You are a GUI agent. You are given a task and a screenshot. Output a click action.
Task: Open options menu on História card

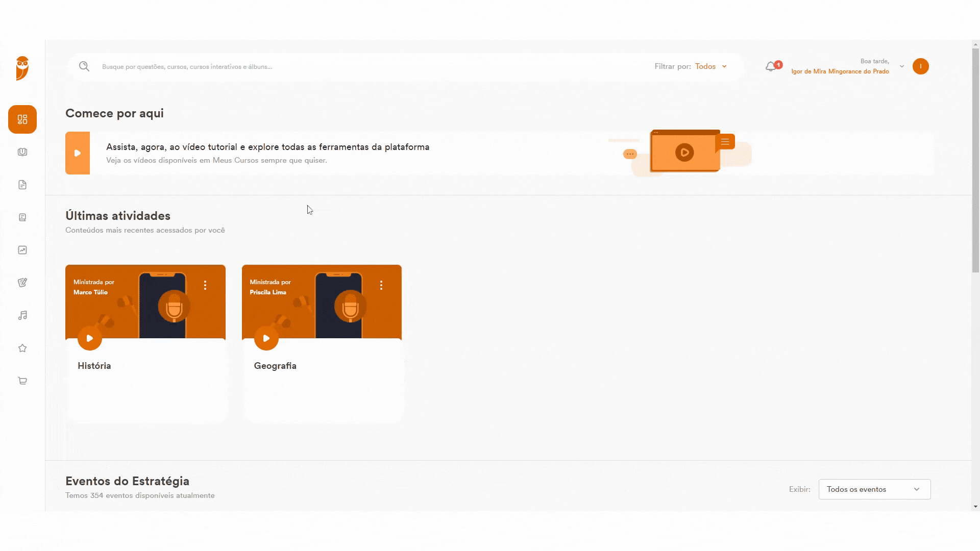[x=205, y=285]
